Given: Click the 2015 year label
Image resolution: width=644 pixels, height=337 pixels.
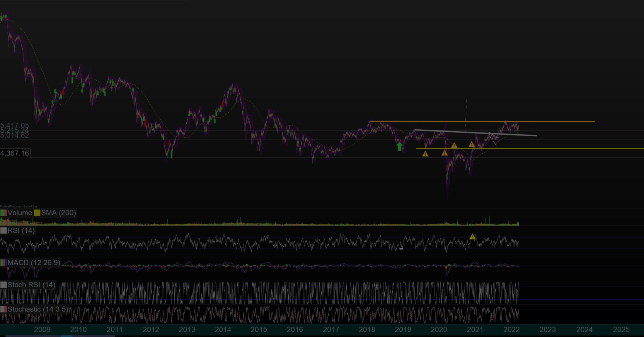Looking at the screenshot, I should pyautogui.click(x=259, y=330).
